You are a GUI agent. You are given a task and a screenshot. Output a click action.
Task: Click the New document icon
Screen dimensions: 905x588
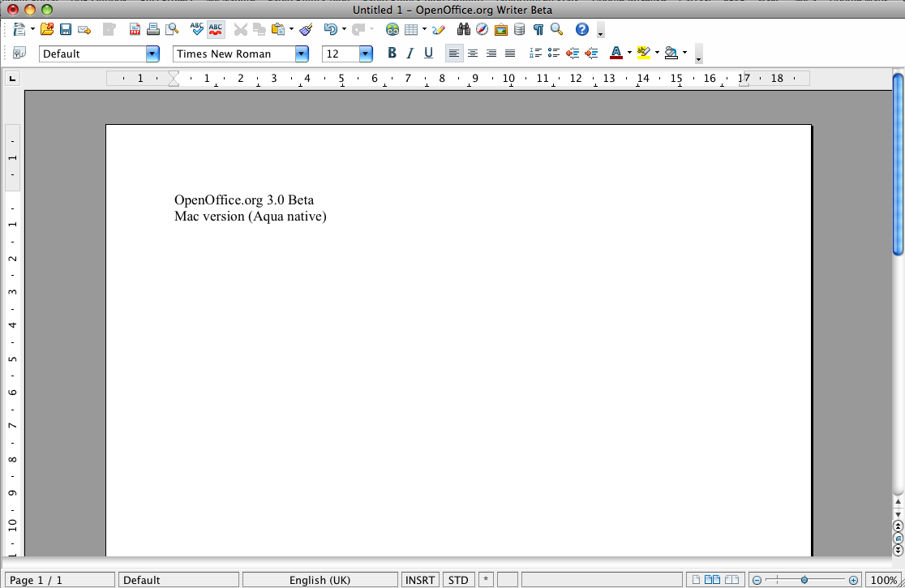19,29
